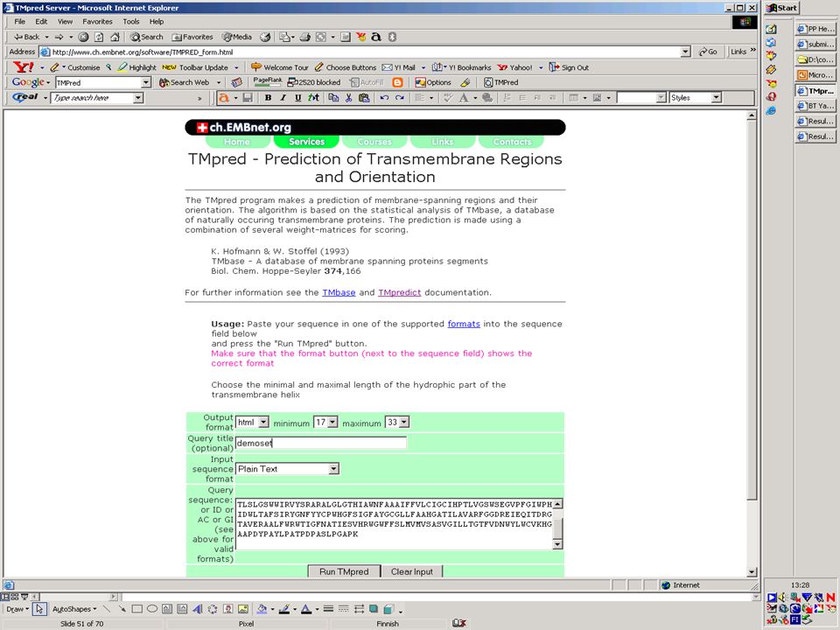840x630 pixels.
Task: Click the Underline formatting button
Action: point(297,97)
